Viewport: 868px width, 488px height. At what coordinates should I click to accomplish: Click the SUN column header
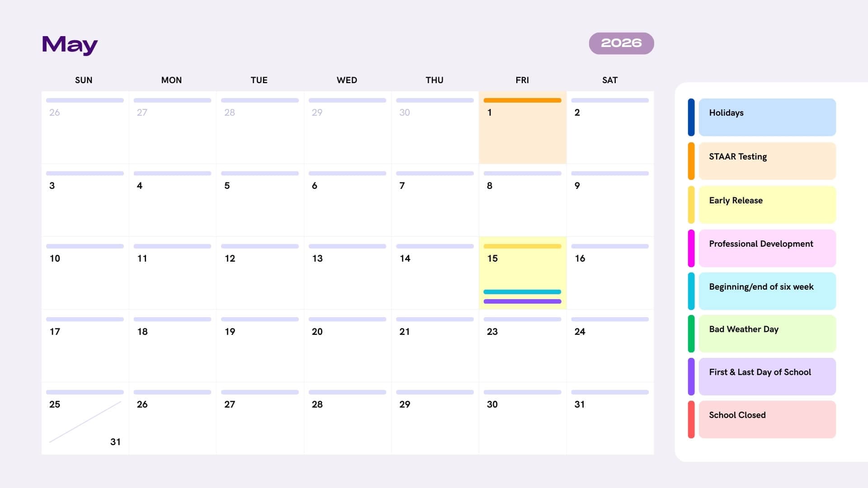[x=84, y=80]
